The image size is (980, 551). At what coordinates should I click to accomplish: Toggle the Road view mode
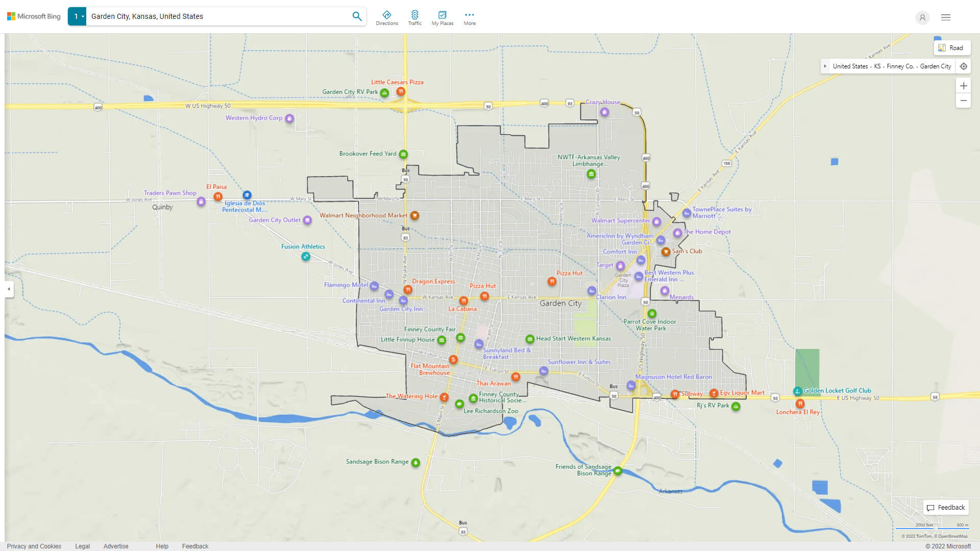(952, 48)
